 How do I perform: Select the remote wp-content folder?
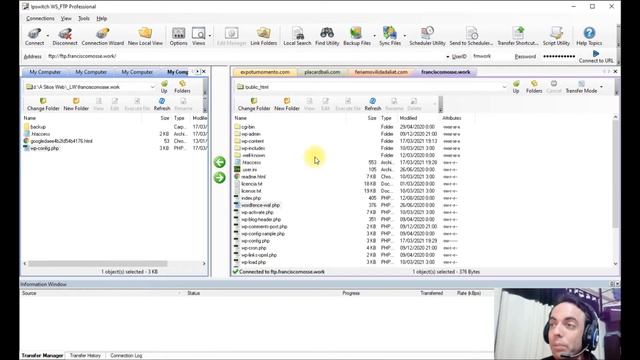tap(252, 141)
